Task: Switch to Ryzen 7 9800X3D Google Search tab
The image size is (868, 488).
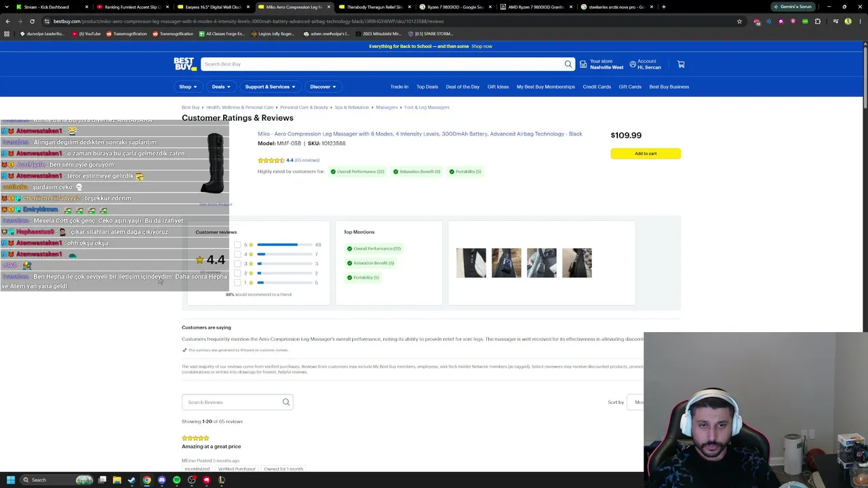Action: click(x=456, y=7)
